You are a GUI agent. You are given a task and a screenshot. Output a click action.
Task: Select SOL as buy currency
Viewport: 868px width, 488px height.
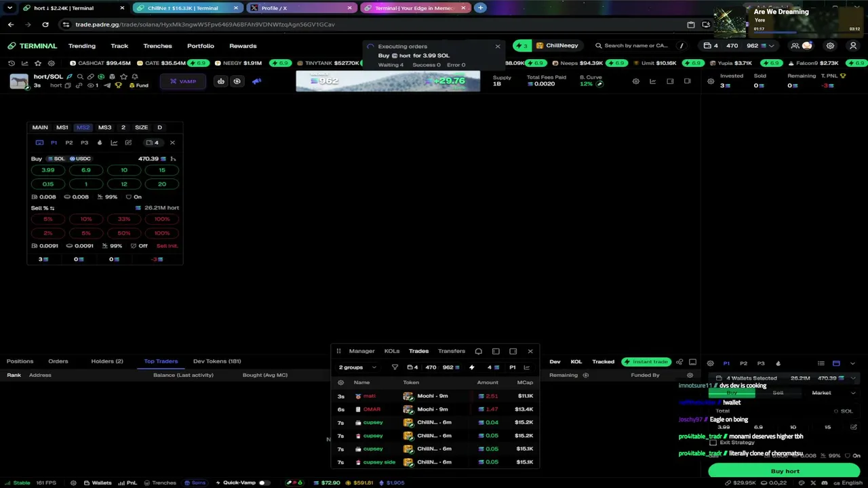(x=56, y=159)
